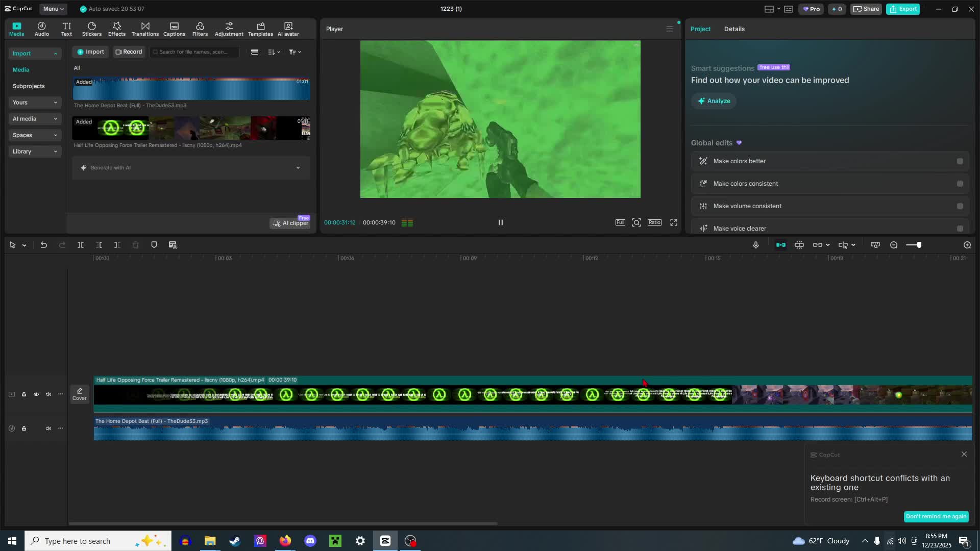Switch to the Details tab
The height and width of the screenshot is (551, 980).
click(734, 29)
